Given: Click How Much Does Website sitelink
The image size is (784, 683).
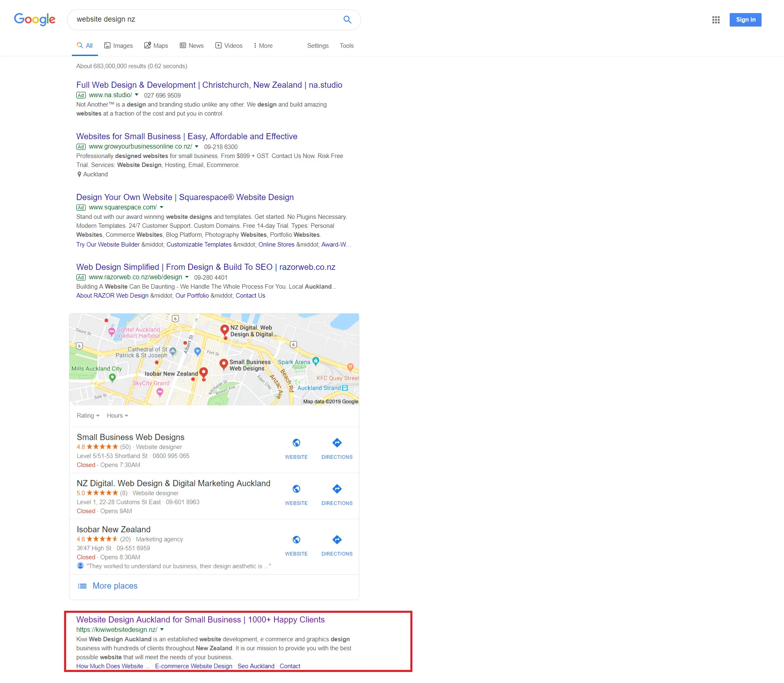Looking at the screenshot, I should click(113, 666).
